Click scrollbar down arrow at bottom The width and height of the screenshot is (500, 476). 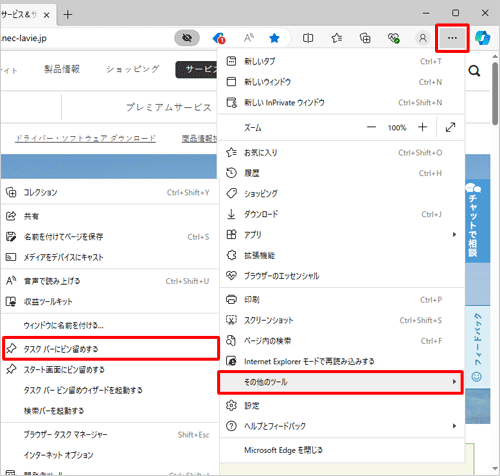point(495,470)
